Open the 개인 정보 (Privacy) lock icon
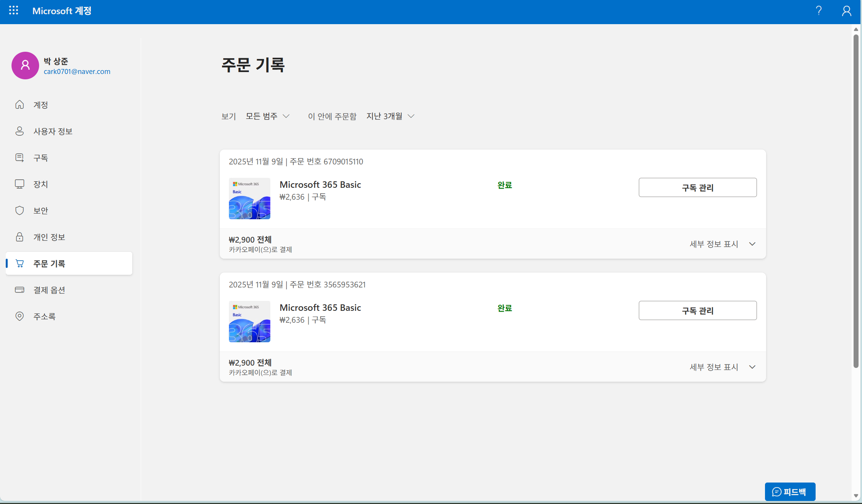The width and height of the screenshot is (862, 504). click(x=20, y=237)
